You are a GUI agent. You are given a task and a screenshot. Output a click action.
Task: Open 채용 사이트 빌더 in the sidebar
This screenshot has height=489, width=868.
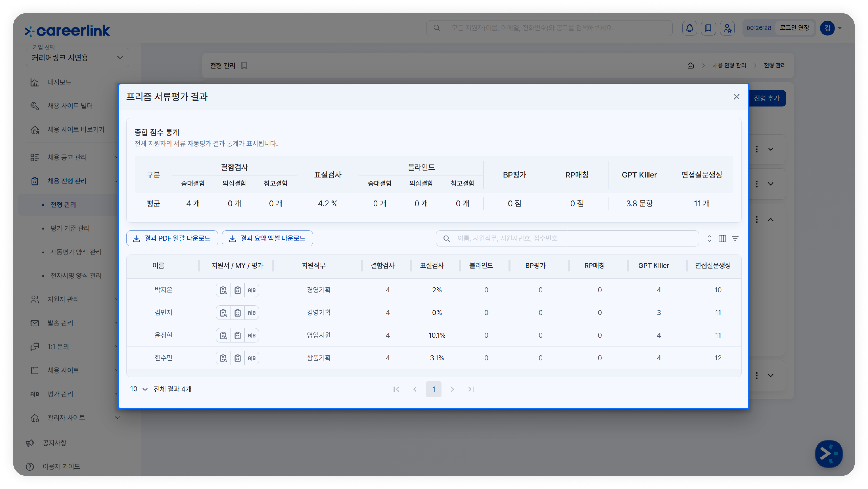(70, 105)
